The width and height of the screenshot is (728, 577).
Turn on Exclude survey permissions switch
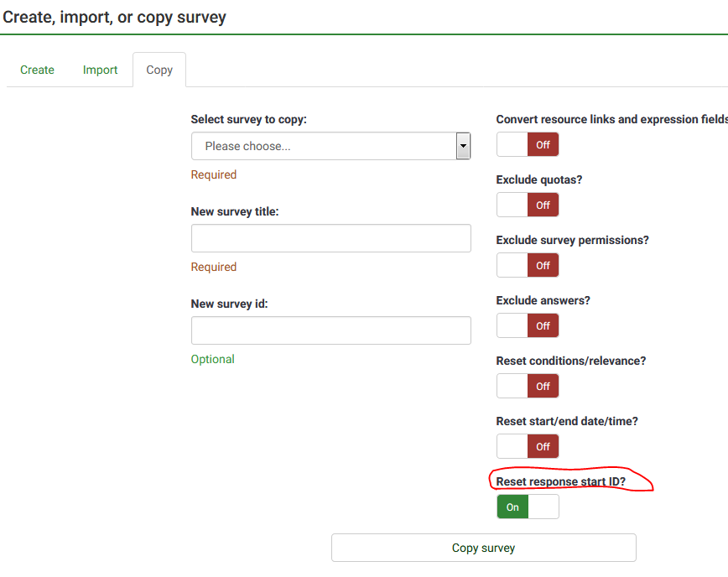pos(528,265)
